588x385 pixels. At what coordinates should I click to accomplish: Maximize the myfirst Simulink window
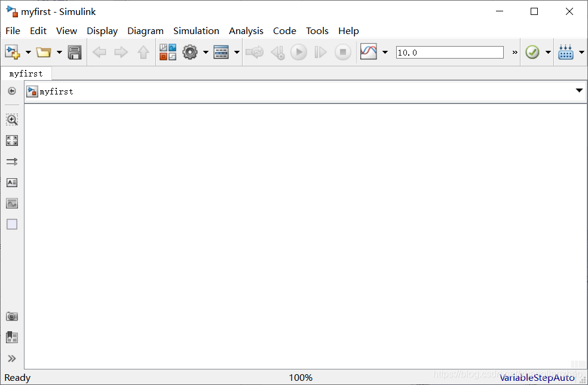[x=534, y=11]
